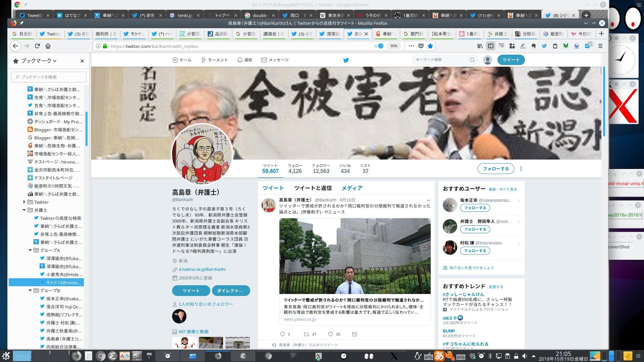Open the tweet's dropdown chevron menu

429,200
